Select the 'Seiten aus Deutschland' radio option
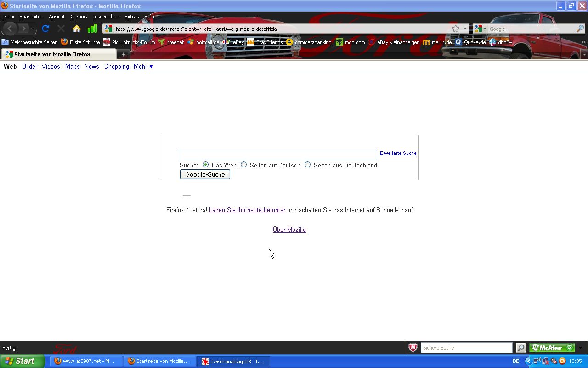588x368 pixels. [308, 165]
